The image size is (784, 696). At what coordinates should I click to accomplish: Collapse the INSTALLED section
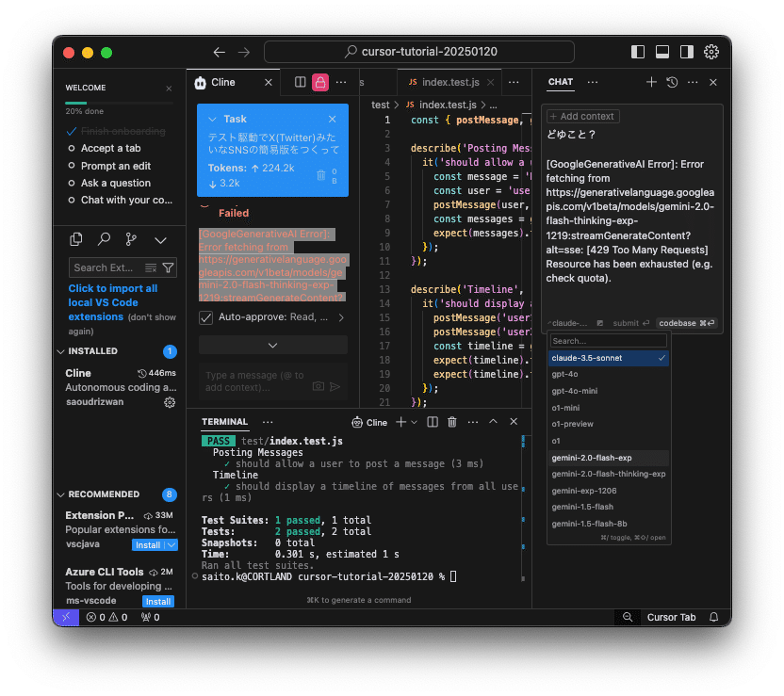(61, 351)
